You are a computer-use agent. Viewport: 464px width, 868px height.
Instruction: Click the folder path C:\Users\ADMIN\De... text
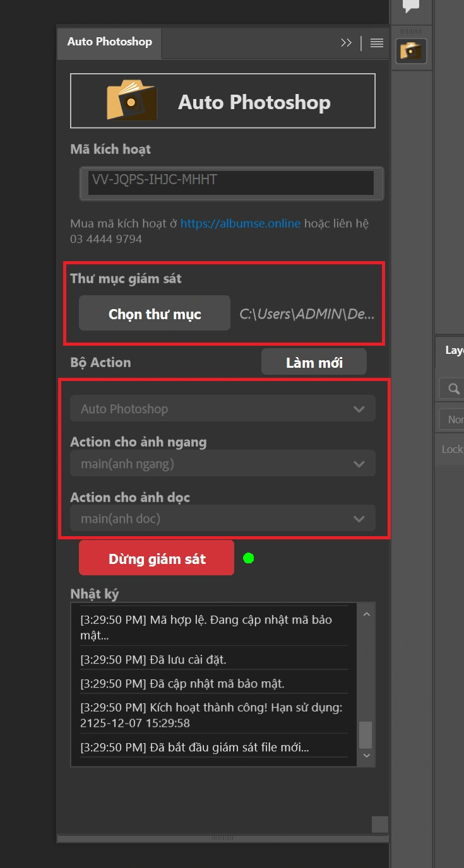307,314
